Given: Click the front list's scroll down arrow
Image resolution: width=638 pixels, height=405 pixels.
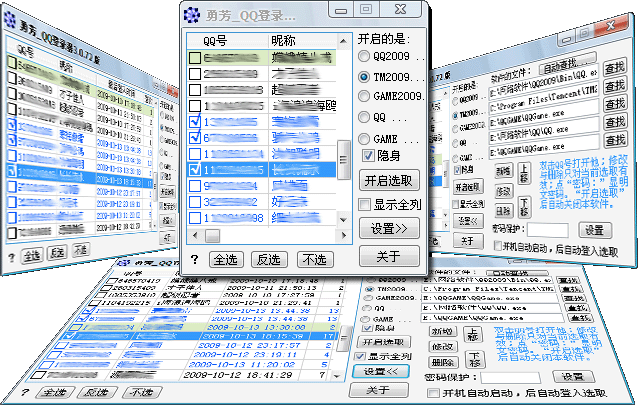Looking at the screenshot, I should 343,220.
